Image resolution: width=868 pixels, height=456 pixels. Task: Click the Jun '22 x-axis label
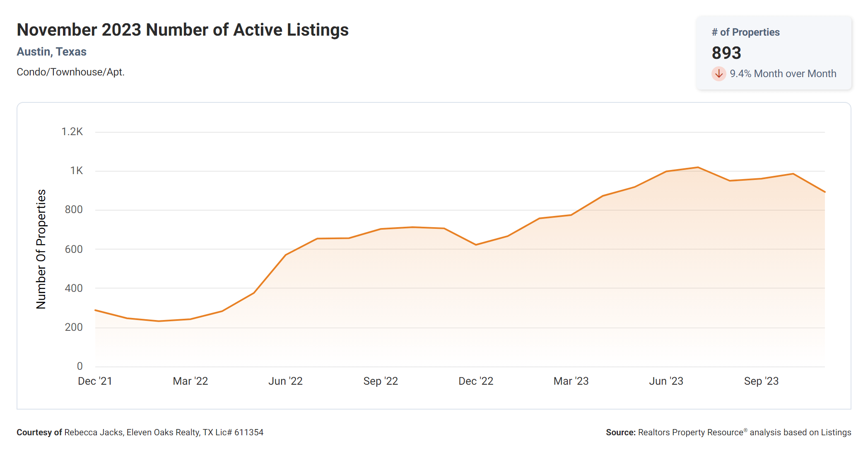pyautogui.click(x=285, y=381)
